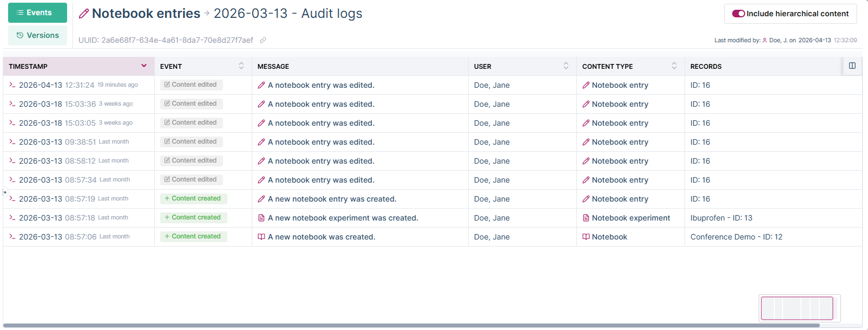This screenshot has height=330, width=868.
Task: Sort the Content Type column
Action: click(674, 66)
